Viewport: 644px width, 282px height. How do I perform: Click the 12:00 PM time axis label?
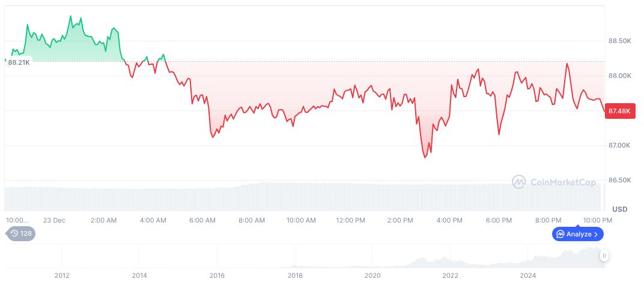click(350, 220)
